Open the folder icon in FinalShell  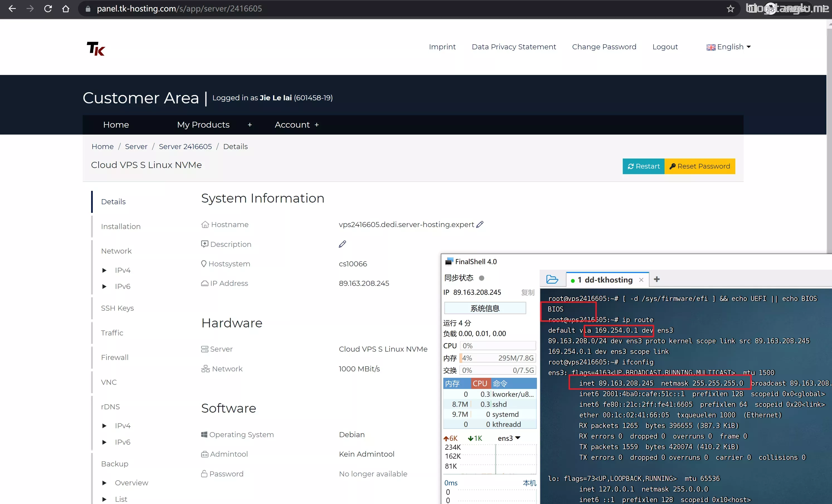click(552, 279)
